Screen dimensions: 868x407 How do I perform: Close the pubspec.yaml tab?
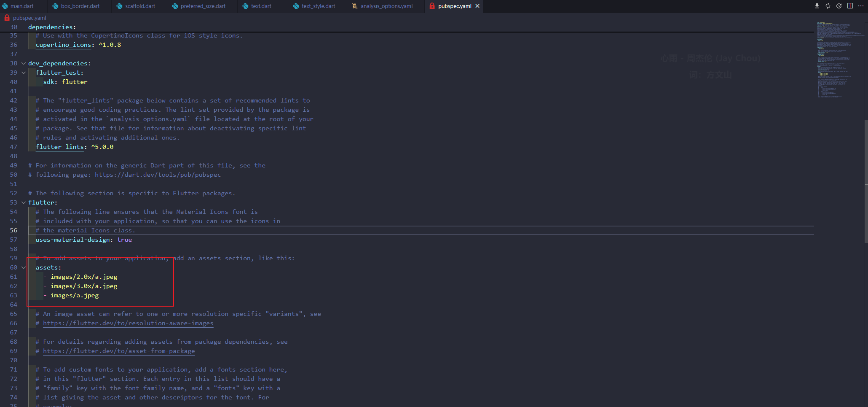pos(477,6)
